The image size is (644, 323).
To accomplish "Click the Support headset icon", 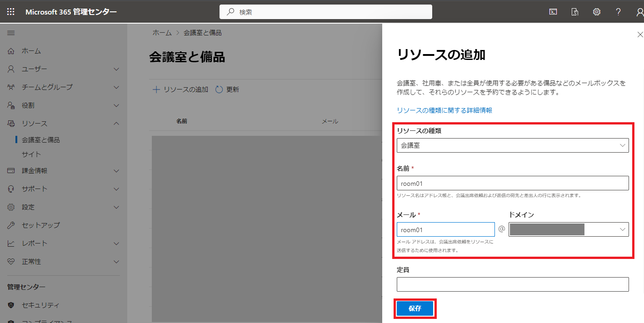I will 11,189.
